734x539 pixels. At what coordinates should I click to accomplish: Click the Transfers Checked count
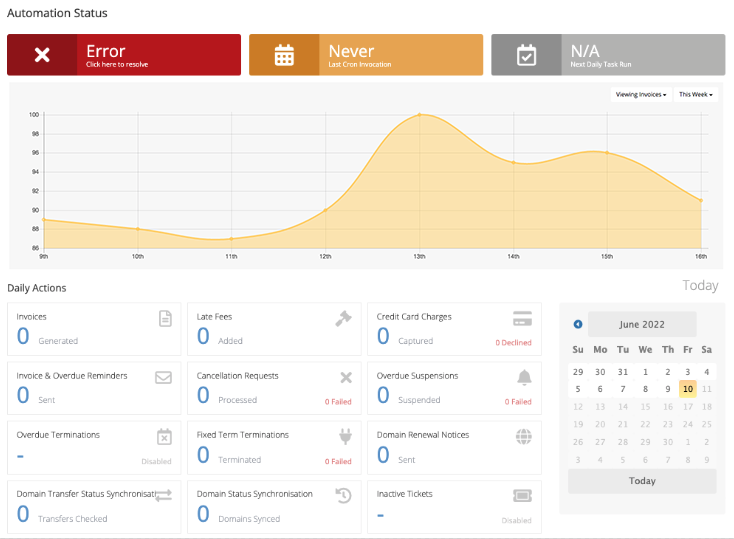[x=23, y=514]
